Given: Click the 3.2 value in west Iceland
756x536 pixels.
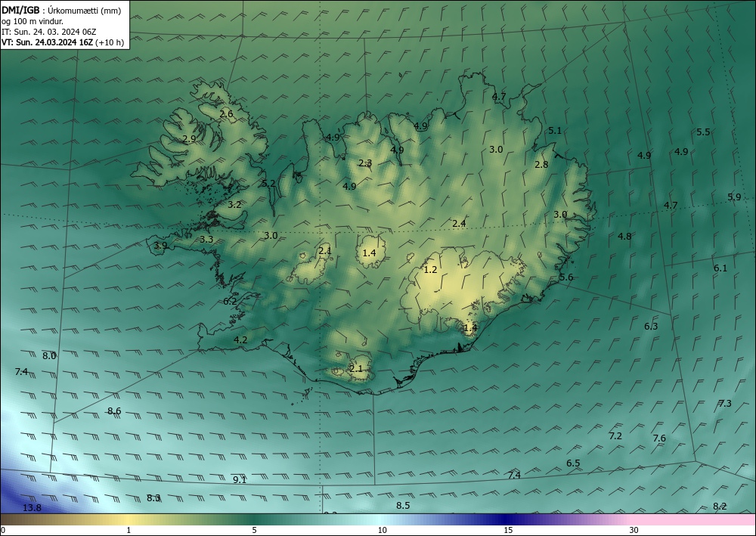Looking at the screenshot, I should pyautogui.click(x=234, y=205).
